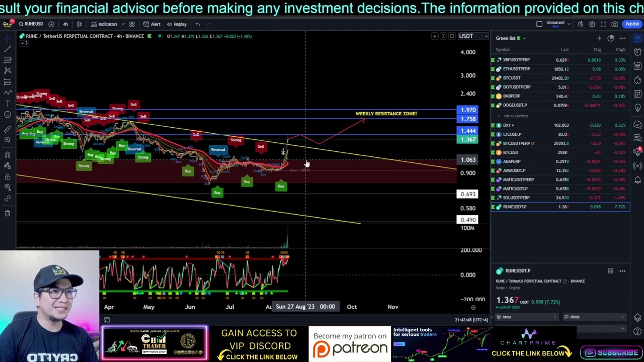Select the trend line drawing tool

[8, 49]
